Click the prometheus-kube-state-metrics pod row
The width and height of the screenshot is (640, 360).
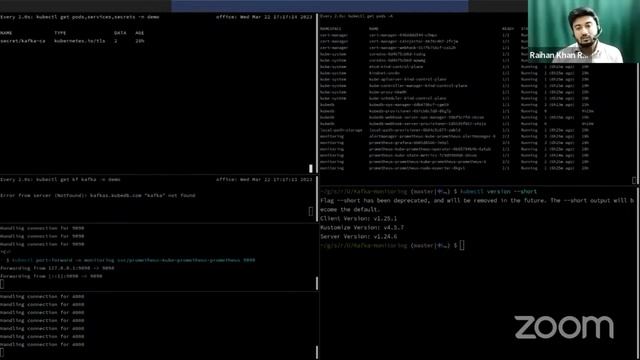click(x=454, y=156)
